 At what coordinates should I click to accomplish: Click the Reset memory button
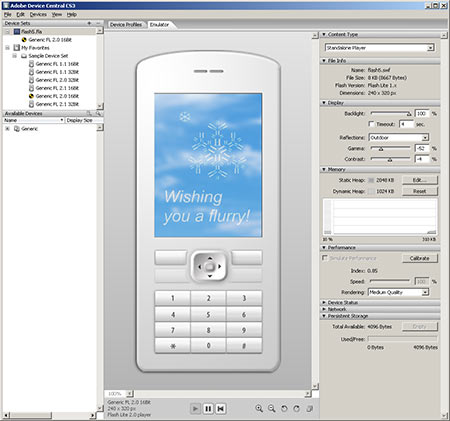(x=420, y=191)
